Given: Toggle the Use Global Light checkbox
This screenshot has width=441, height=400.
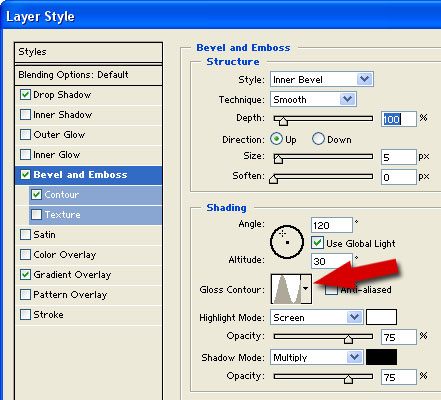Looking at the screenshot, I should 317,243.
